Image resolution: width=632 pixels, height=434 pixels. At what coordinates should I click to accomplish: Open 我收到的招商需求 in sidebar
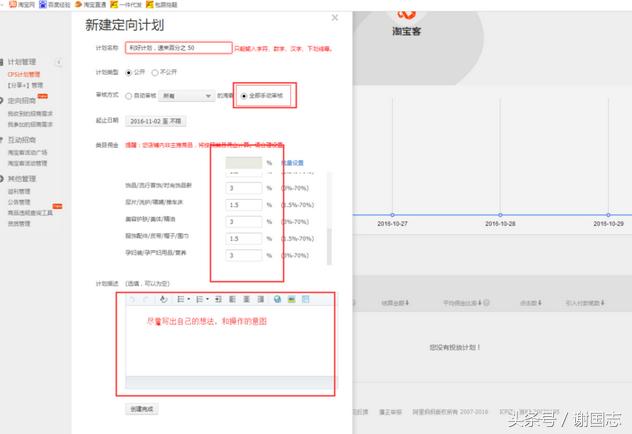coord(30,114)
